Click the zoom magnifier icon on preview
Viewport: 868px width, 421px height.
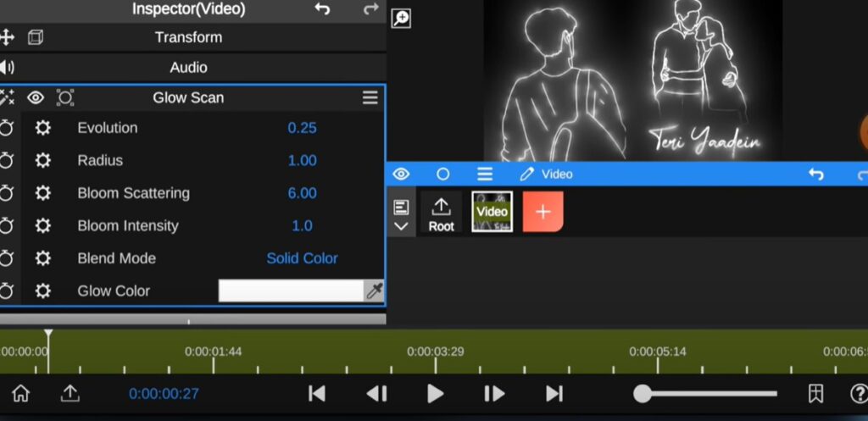(x=401, y=19)
